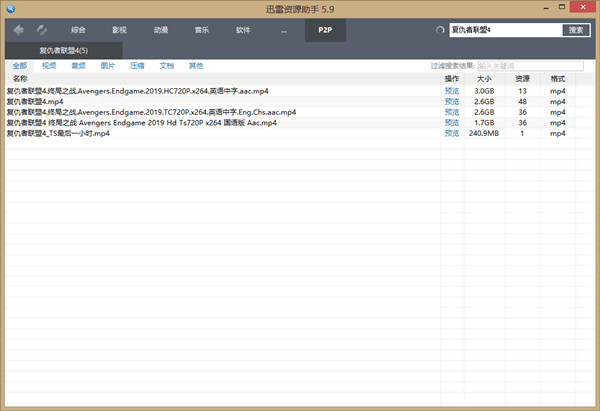Preview the 240.9MB file
The height and width of the screenshot is (411, 600).
pyautogui.click(x=452, y=133)
